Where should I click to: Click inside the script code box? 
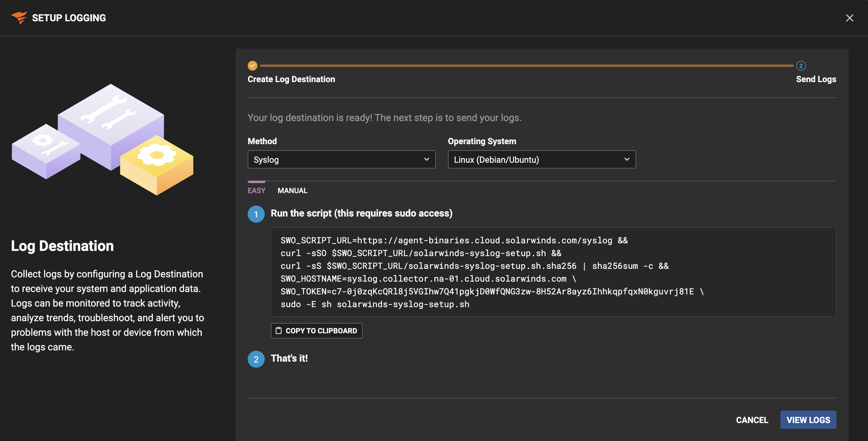[x=553, y=272]
